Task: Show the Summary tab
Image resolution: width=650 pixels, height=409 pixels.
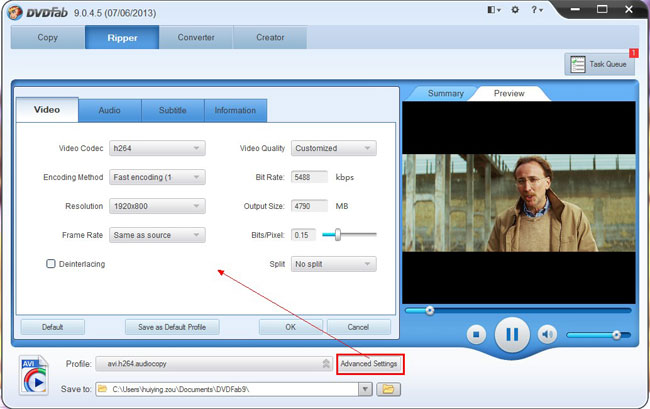Action: [x=446, y=93]
